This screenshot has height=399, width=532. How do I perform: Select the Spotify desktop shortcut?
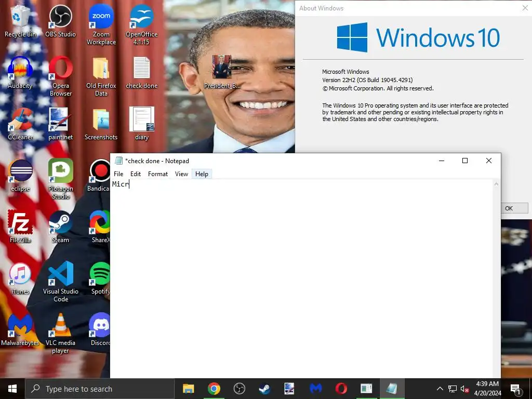tap(100, 278)
